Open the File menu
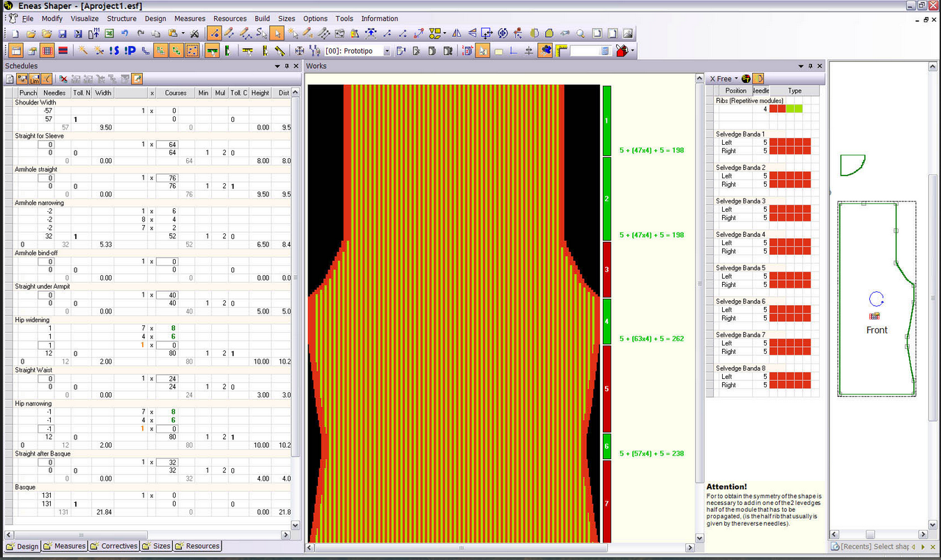 click(x=27, y=19)
